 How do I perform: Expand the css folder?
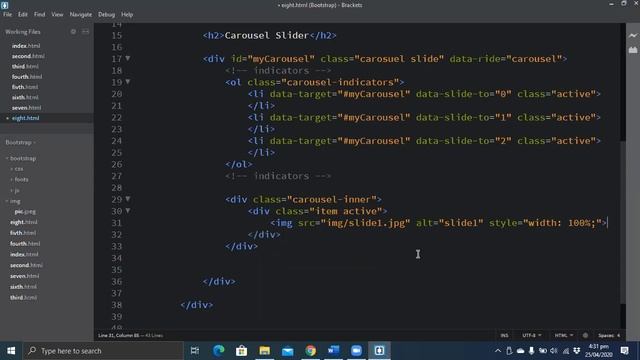point(19,169)
